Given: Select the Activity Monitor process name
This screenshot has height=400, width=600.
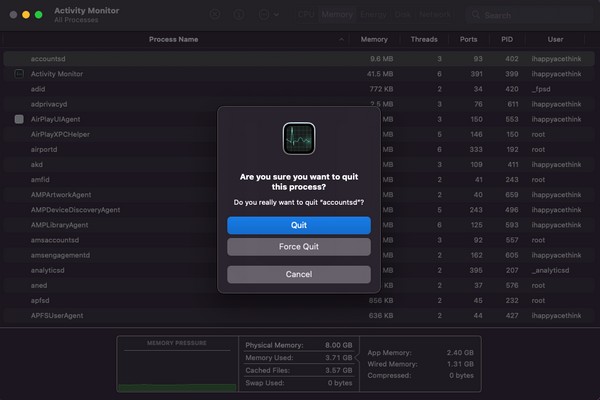Looking at the screenshot, I should [57, 74].
